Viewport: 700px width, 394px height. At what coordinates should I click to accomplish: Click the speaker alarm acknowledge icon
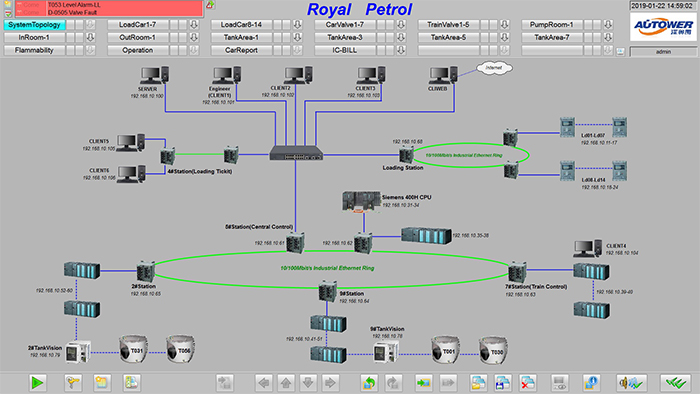(x=631, y=382)
